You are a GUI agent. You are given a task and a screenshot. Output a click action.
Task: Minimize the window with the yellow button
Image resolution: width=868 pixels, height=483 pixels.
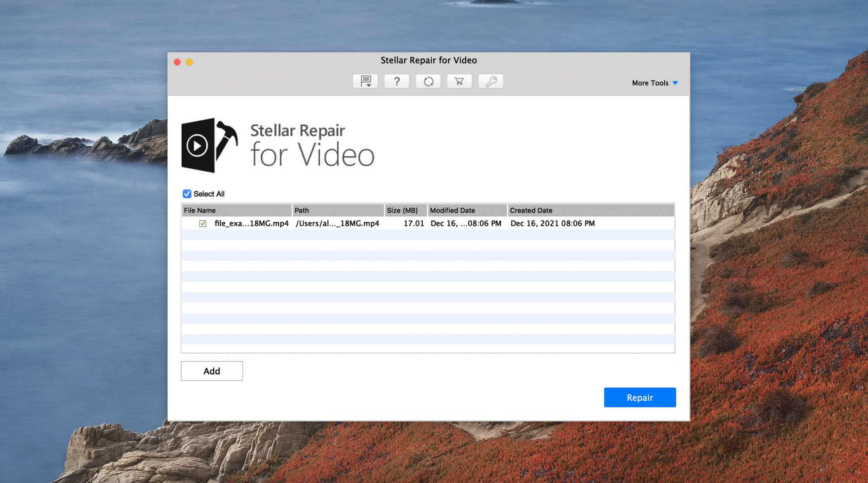click(190, 62)
